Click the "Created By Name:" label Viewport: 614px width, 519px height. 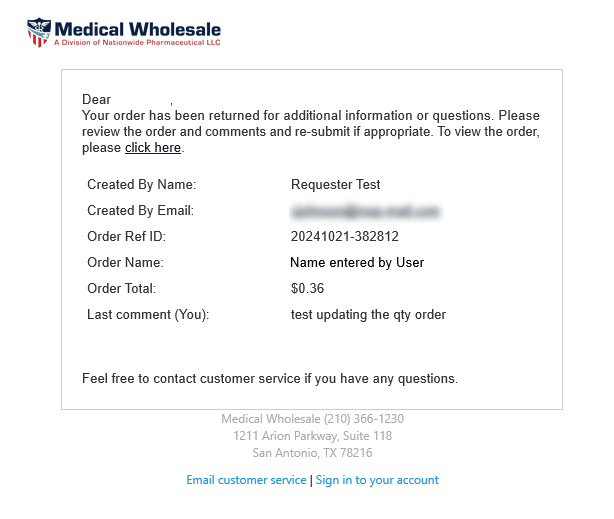tap(142, 185)
